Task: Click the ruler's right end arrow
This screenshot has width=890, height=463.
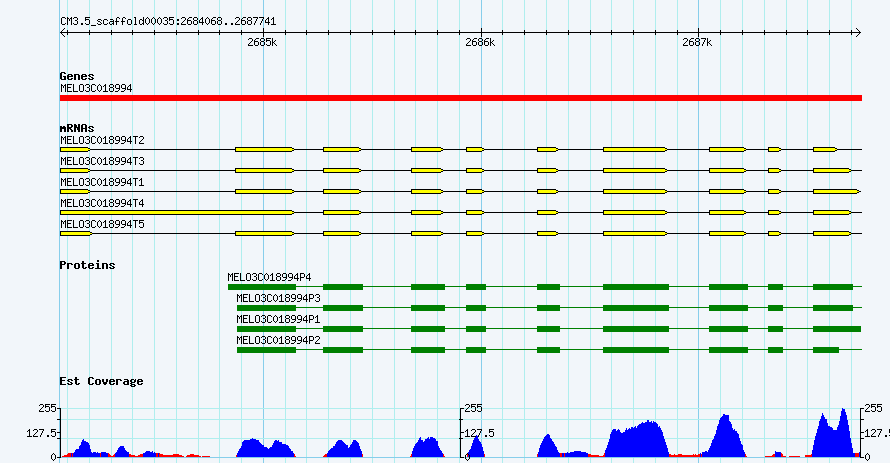Action: click(x=858, y=33)
